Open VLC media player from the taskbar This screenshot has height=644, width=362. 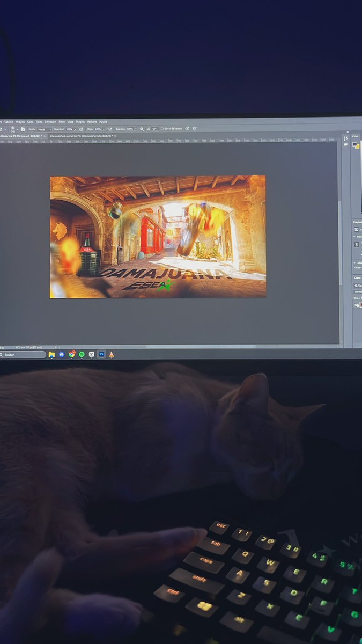[x=112, y=354]
